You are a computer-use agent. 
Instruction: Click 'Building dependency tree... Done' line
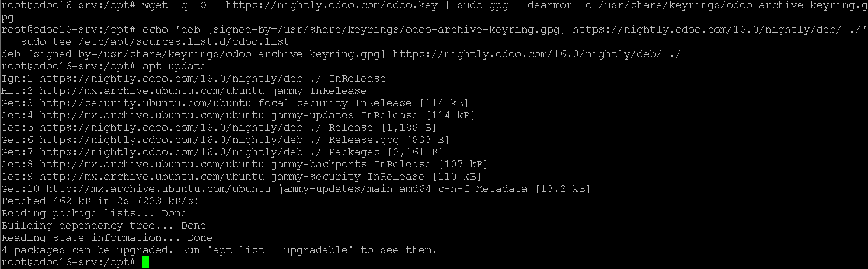click(x=103, y=226)
